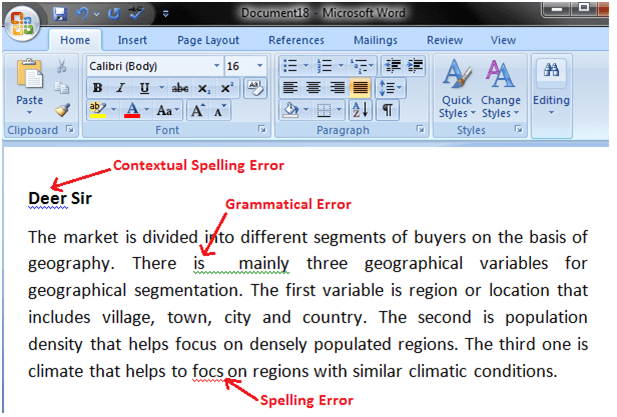Open the Sort tool in Paragraph group
Image resolution: width=617 pixels, height=417 pixels.
click(x=359, y=110)
